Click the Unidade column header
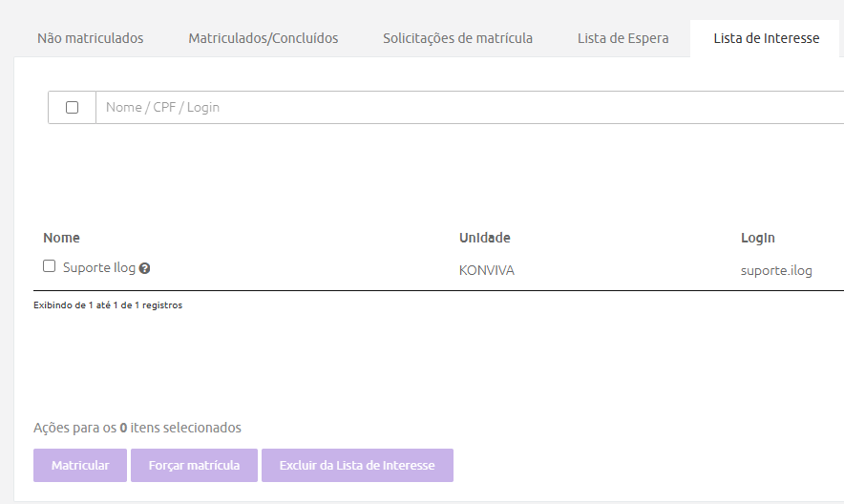844x504 pixels. click(484, 238)
